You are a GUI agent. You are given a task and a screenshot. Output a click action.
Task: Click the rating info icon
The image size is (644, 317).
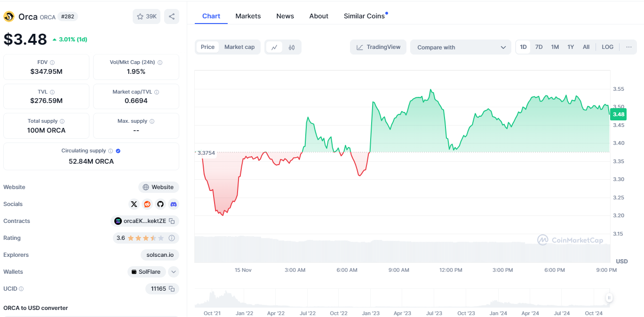[172, 238]
